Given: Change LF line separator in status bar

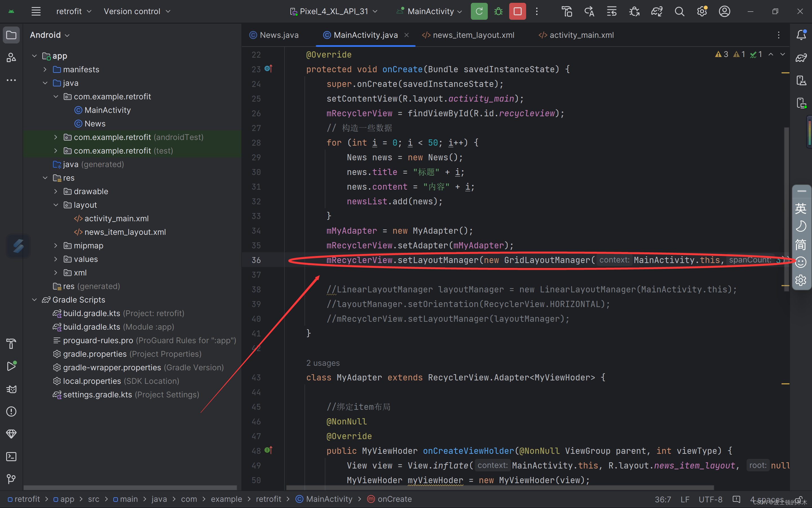Looking at the screenshot, I should pyautogui.click(x=685, y=500).
